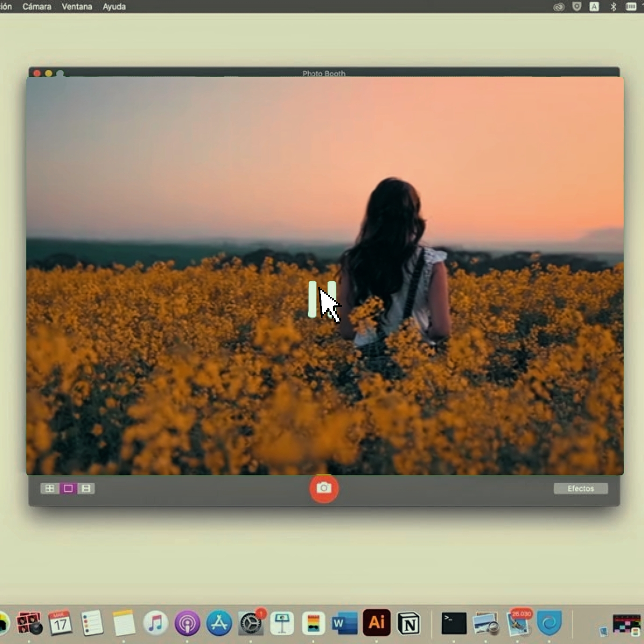Viewport: 644px width, 644px height.
Task: Open Microsoft Word in the dock
Action: (x=345, y=624)
